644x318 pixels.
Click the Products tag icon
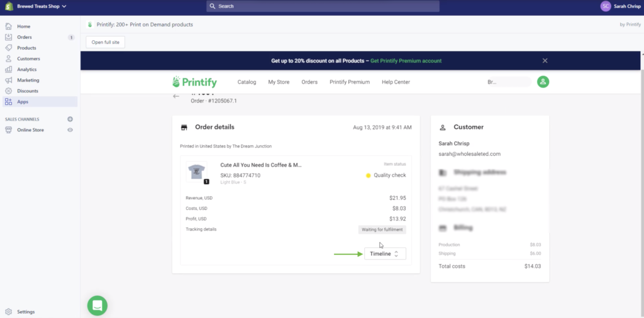8,48
